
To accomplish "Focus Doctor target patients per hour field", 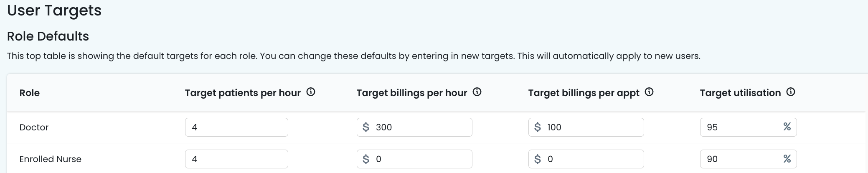I will tap(236, 127).
